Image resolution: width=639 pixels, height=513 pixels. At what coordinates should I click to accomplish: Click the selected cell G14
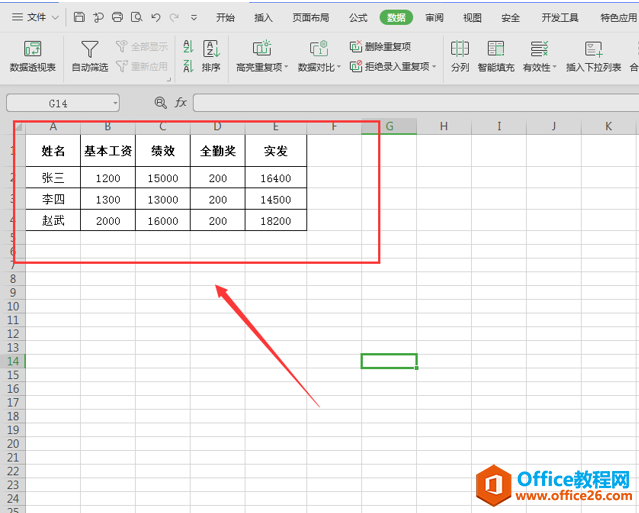click(389, 361)
